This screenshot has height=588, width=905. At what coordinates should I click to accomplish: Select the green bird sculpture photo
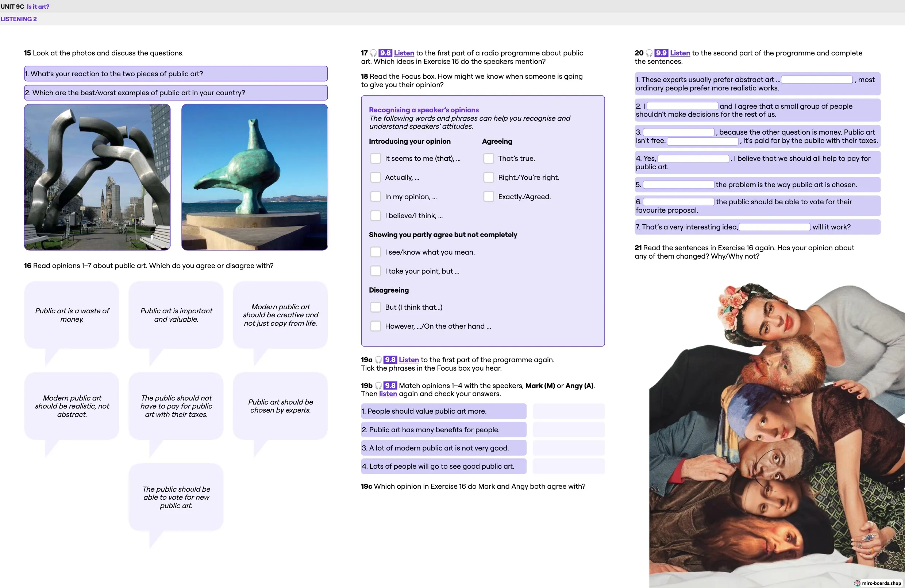255,177
